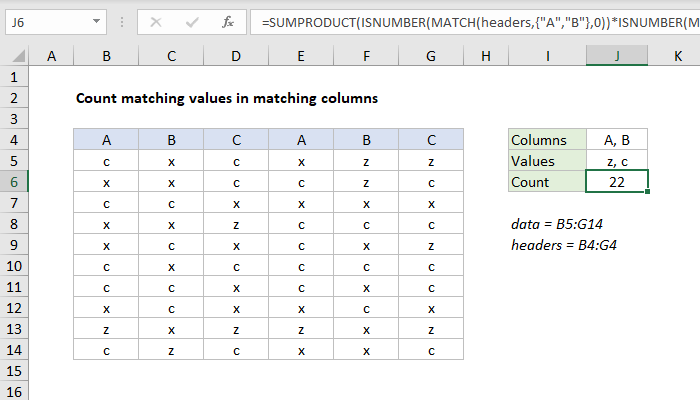Screen dimensions: 700x400
Task: Select column B header
Action: [106, 58]
